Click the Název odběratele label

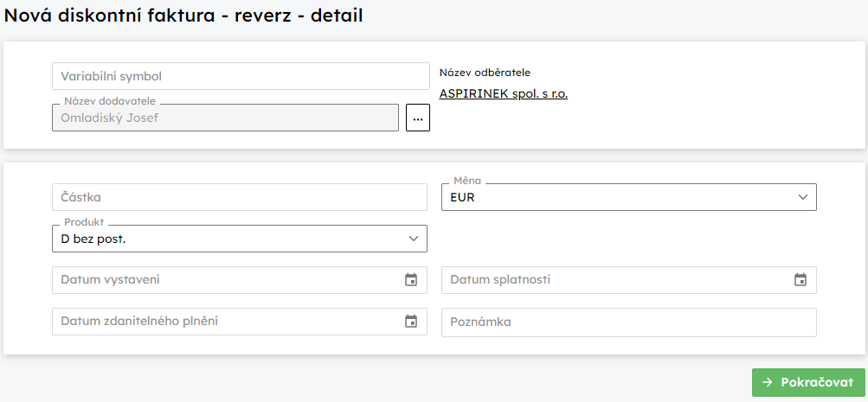[x=485, y=73]
